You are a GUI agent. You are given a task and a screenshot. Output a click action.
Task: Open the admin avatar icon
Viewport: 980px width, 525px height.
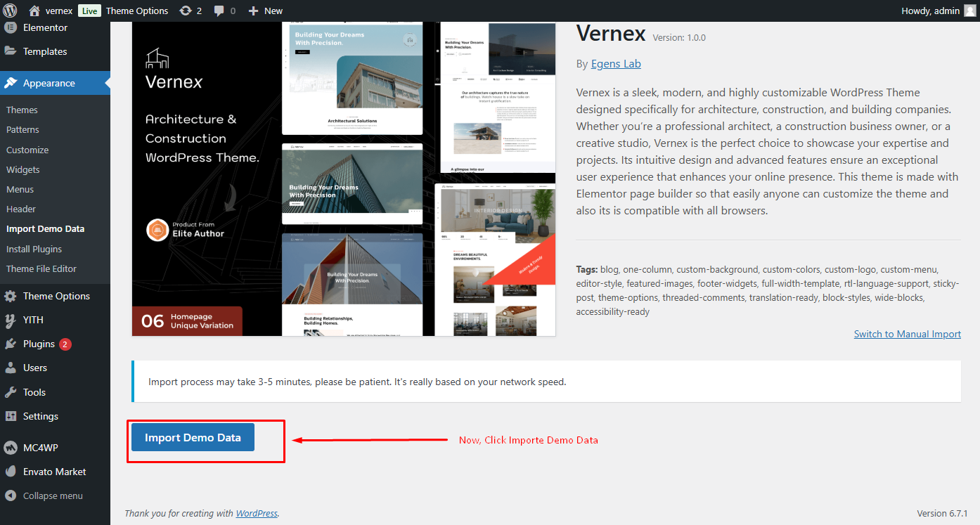[970, 11]
